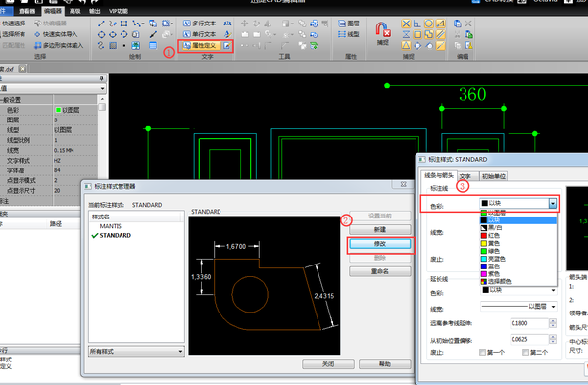Click the edit attribute icon beside 属性定义

pos(227,46)
